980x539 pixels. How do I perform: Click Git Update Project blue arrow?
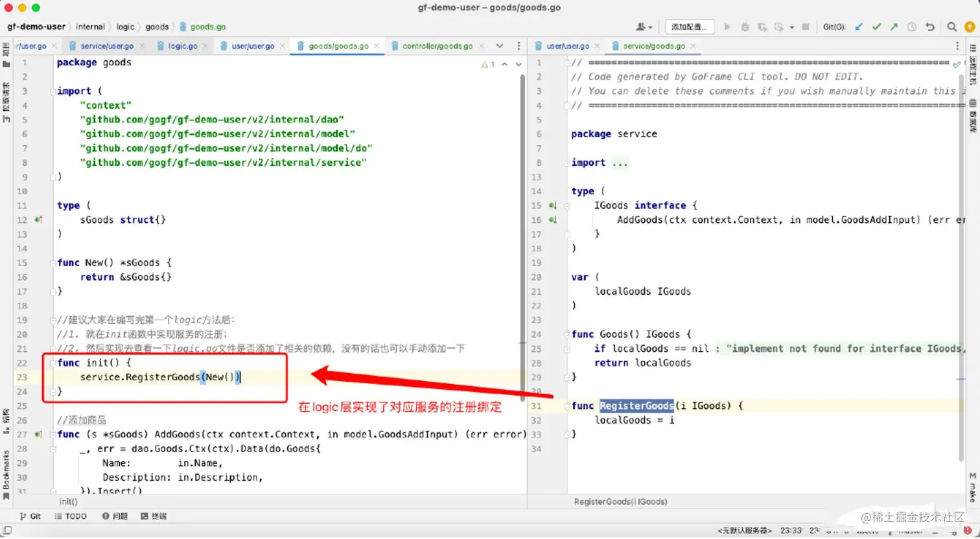click(x=859, y=27)
